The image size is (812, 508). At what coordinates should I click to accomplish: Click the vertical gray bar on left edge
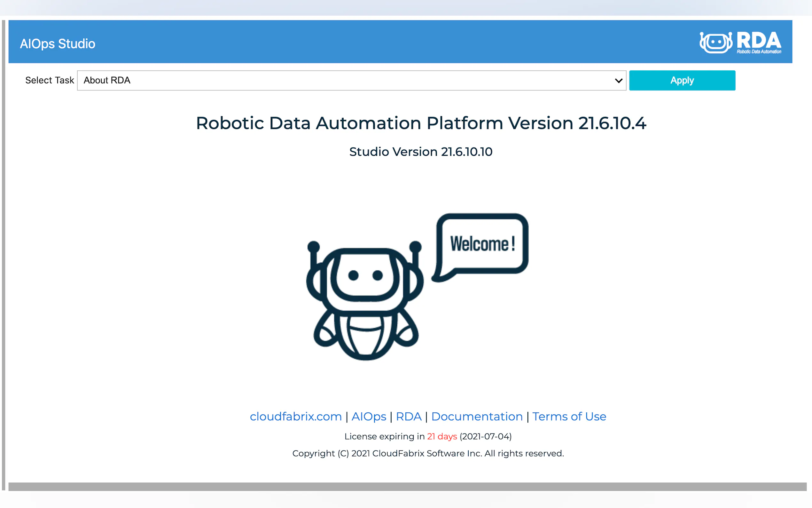point(4,255)
